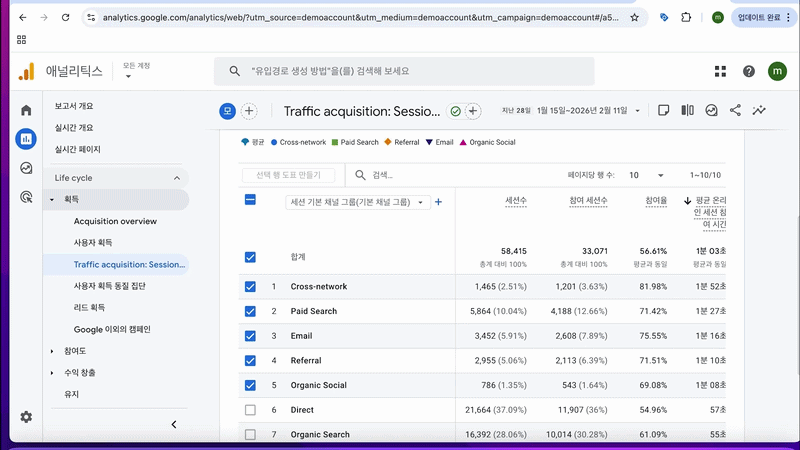Open the 모든 계정 account selector dropdown
800x450 pixels.
coord(136,70)
